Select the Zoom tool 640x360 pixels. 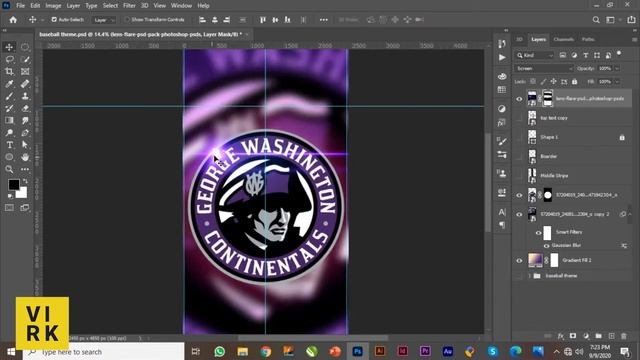[9, 169]
